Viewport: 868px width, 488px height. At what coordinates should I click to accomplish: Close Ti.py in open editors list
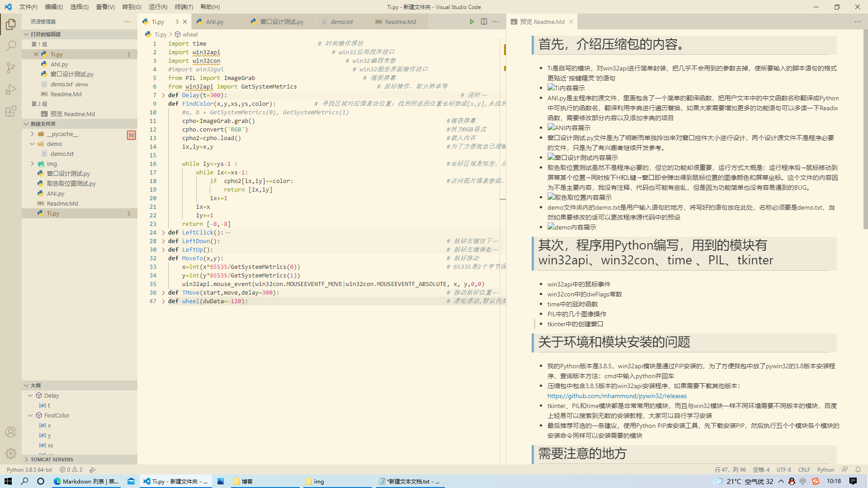coord(36,54)
